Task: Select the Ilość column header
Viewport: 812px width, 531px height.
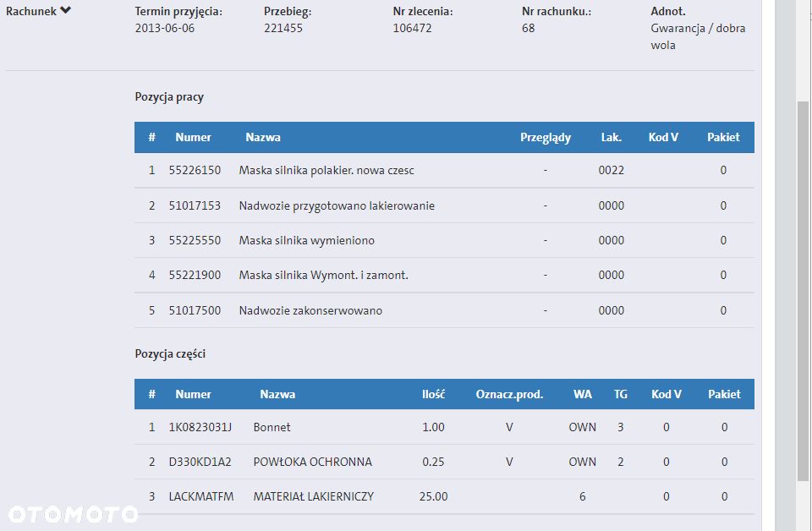Action: pyautogui.click(x=433, y=394)
